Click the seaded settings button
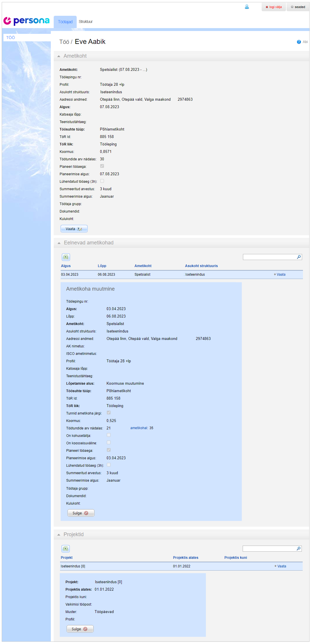Viewport: 311px width, 644px height. point(298,7)
